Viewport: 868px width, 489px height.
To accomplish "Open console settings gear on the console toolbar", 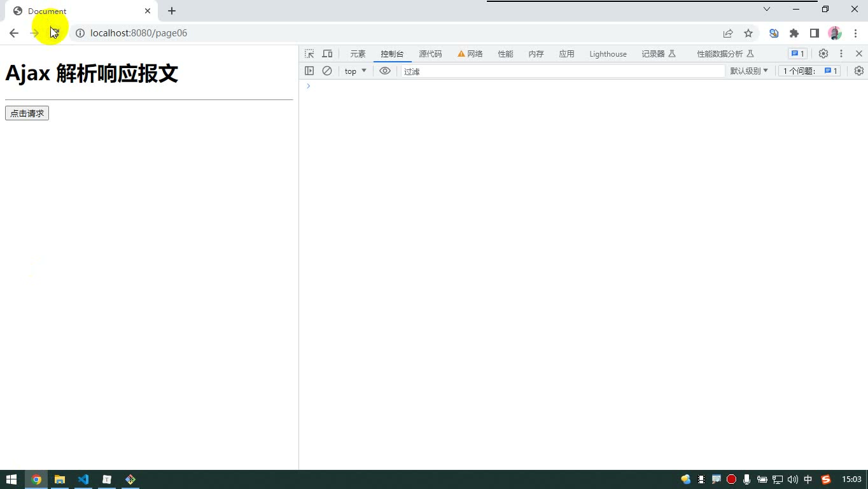I will coord(859,71).
